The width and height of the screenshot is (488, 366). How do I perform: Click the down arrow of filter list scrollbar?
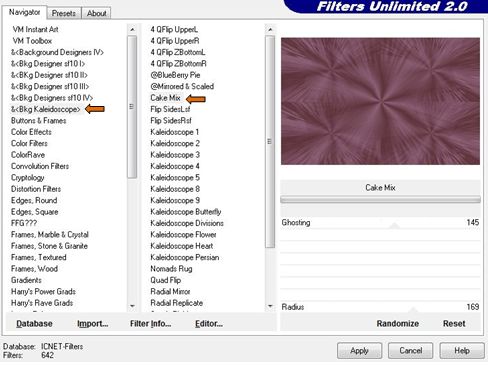(270, 306)
